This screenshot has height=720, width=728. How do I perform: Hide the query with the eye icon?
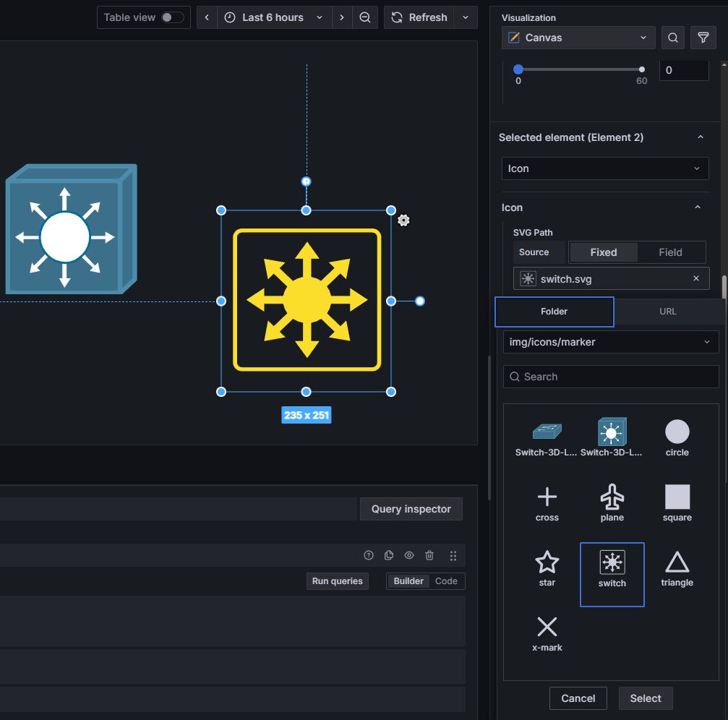click(x=409, y=555)
